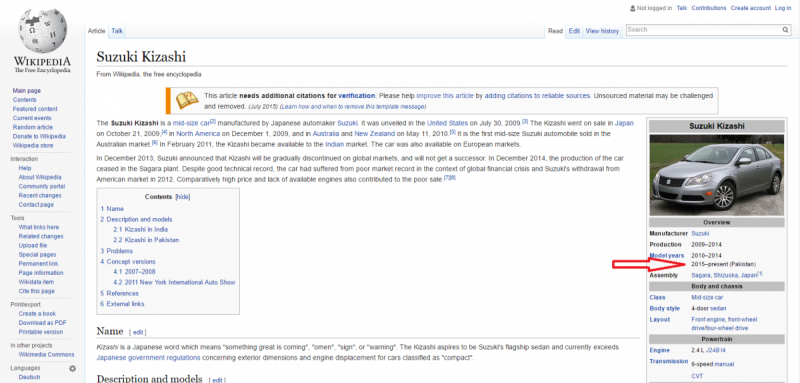The image size is (800, 383).
Task: Open Contact page link
Action: pos(36,205)
